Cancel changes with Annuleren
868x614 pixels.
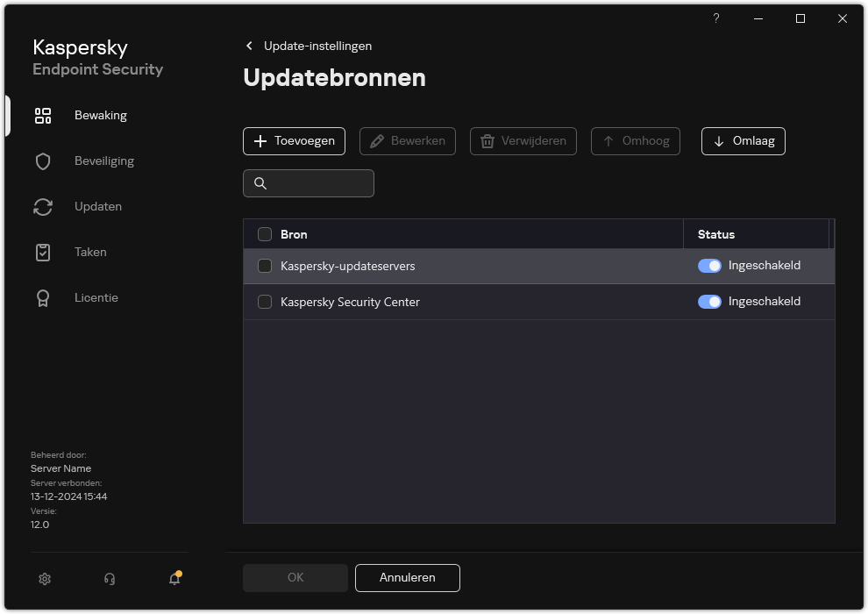407,577
